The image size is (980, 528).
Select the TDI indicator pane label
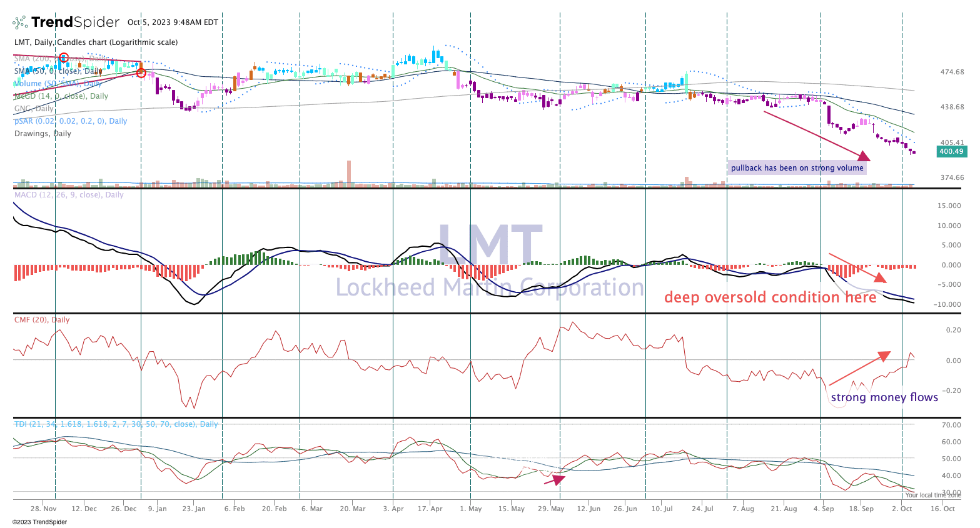116,424
